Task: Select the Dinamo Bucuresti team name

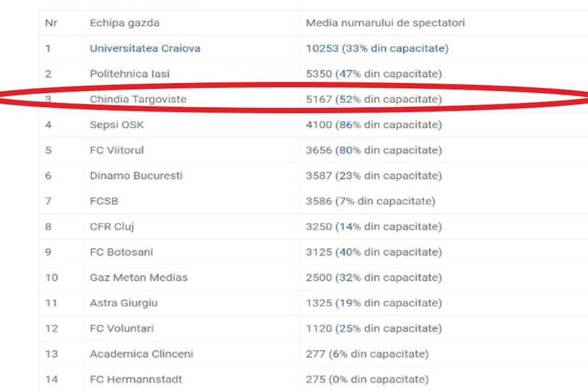Action: (x=136, y=175)
